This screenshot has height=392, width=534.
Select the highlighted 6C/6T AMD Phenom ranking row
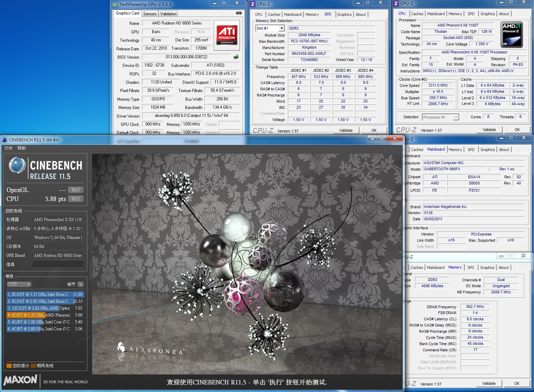tap(45, 315)
